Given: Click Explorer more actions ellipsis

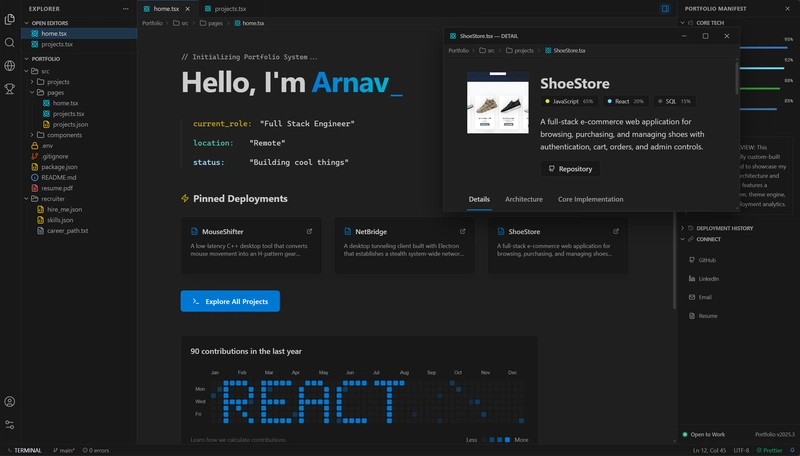Looking at the screenshot, I should pos(127,8).
